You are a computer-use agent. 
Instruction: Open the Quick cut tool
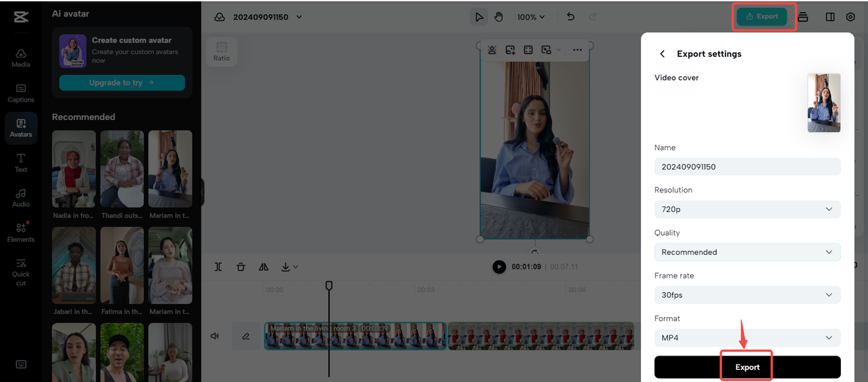click(x=21, y=272)
